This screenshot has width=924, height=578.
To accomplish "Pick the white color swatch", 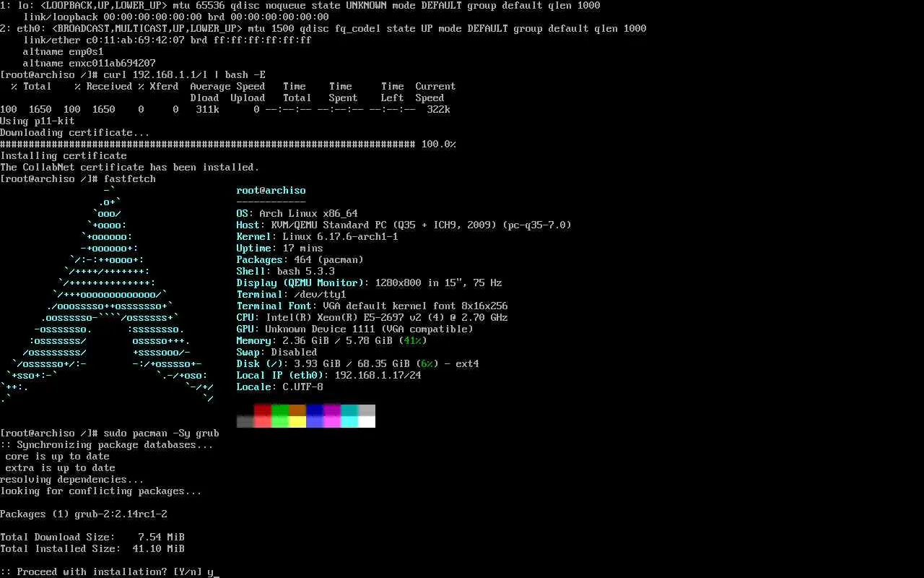I will pos(367,422).
